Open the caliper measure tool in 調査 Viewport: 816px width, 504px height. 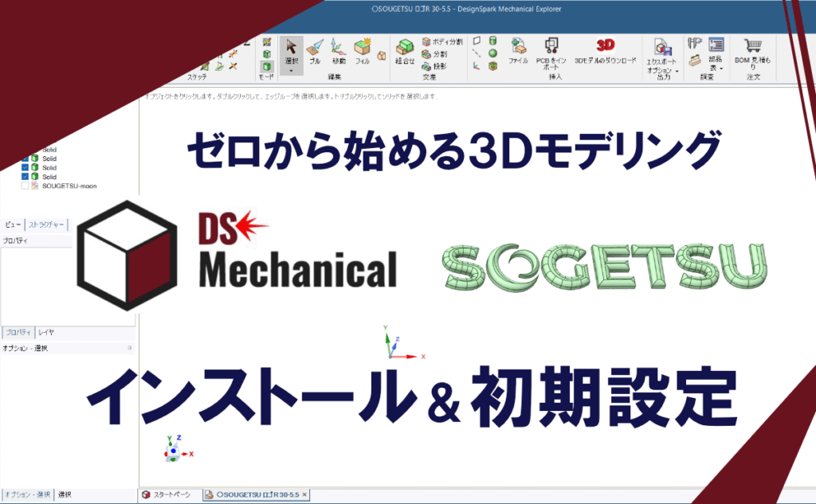pos(695,43)
